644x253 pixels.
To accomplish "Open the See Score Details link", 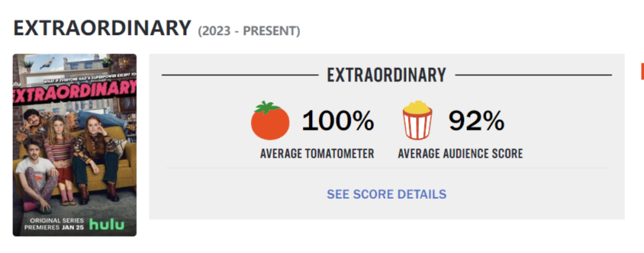I will tap(386, 194).
